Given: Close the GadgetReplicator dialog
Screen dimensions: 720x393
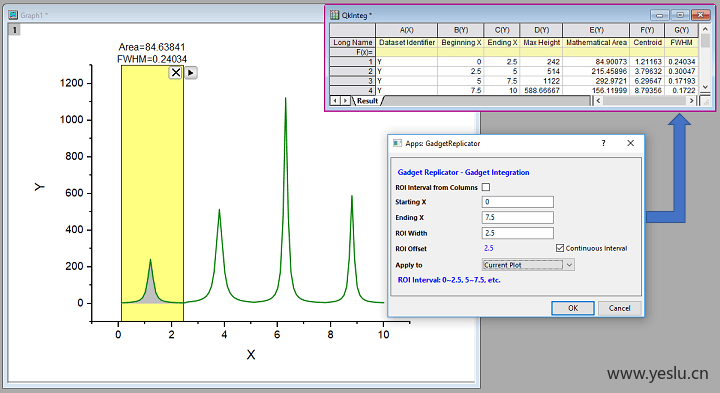Looking at the screenshot, I should click(x=630, y=143).
